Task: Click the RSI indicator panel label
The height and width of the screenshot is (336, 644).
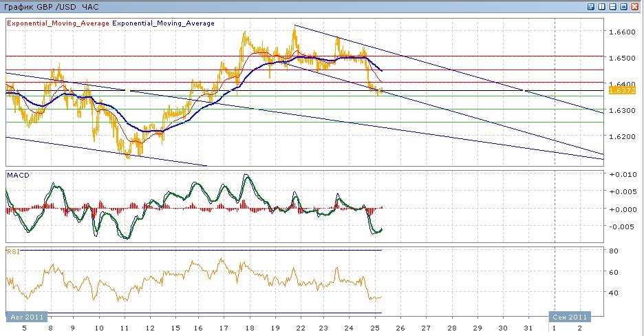Action: tap(12, 252)
